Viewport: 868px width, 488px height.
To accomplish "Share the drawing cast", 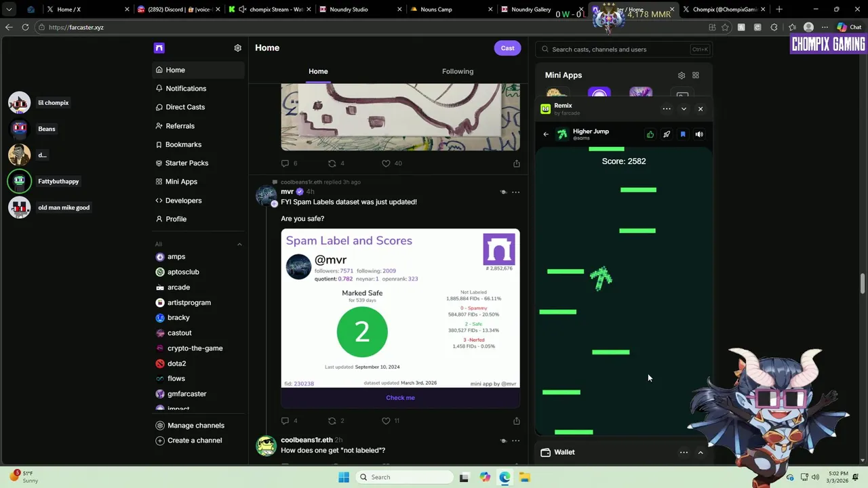I will 517,163.
